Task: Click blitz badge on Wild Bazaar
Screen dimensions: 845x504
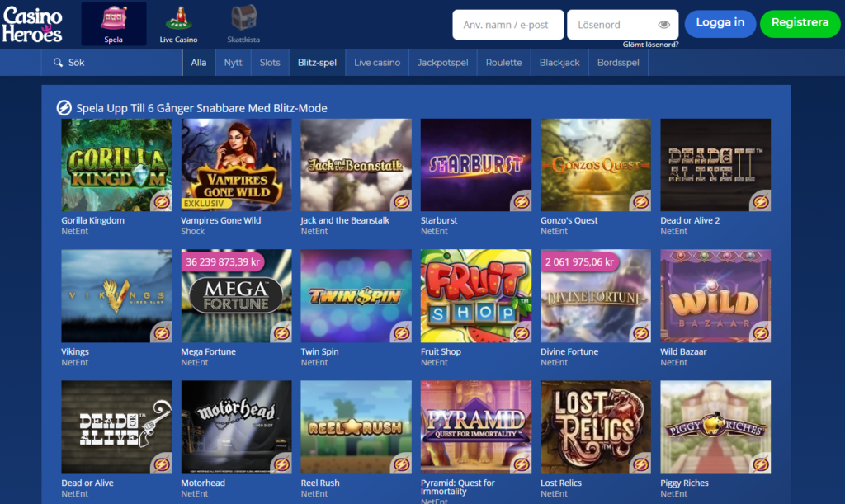Action: (x=760, y=332)
